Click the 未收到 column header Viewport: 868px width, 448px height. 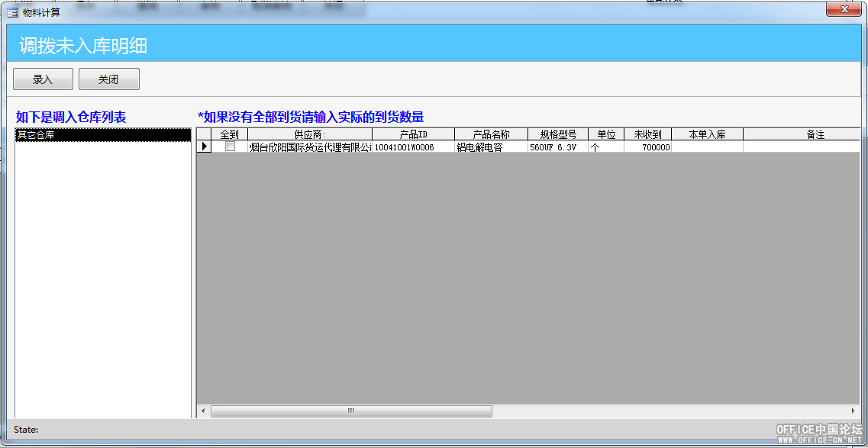pyautogui.click(x=647, y=134)
